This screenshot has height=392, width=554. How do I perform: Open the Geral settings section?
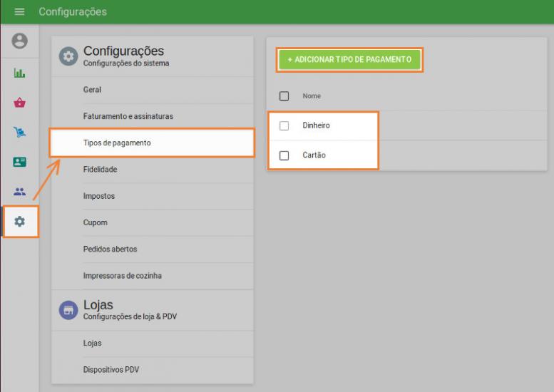(153, 90)
